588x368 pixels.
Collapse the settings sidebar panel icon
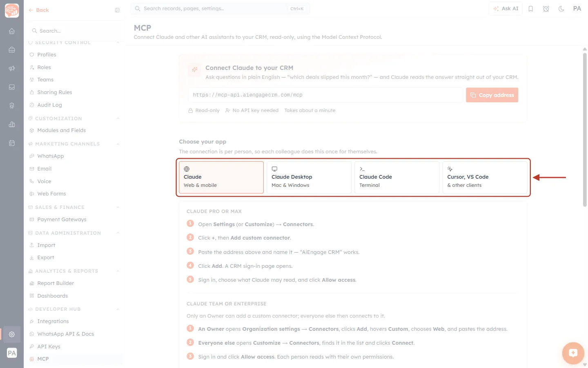point(117,10)
